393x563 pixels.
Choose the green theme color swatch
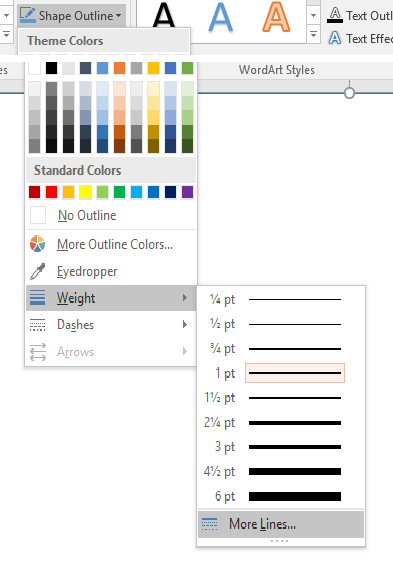187,68
